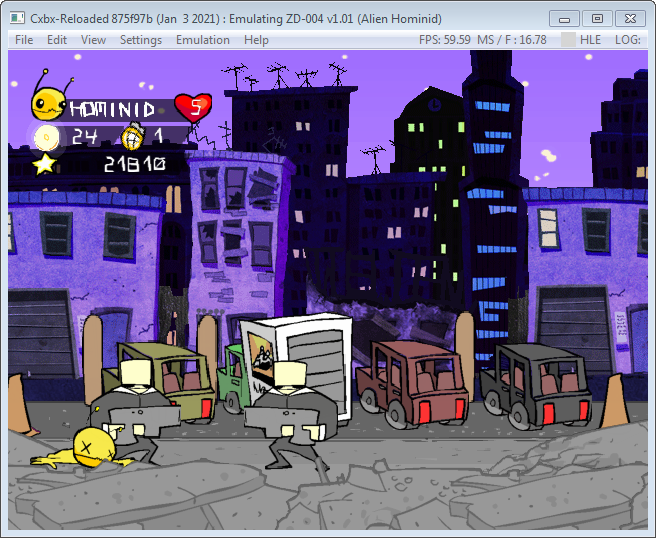
Task: Minimize the Cxbx-Reloaded window
Action: pyautogui.click(x=564, y=19)
